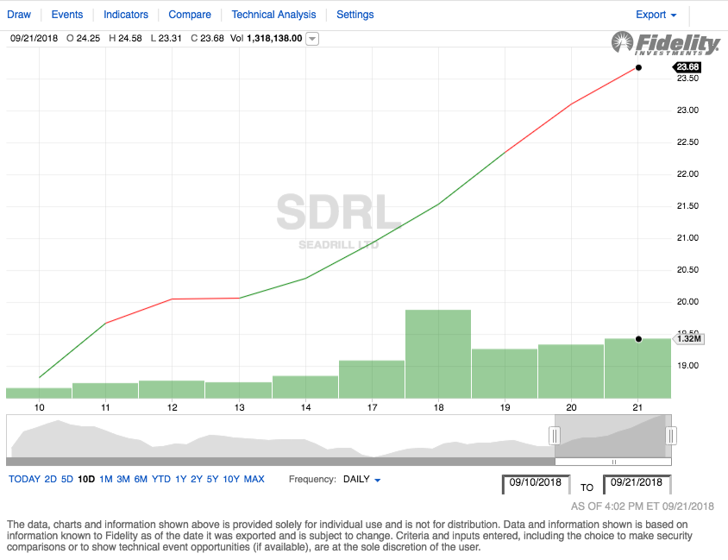Viewport: 728px width, 560px height.
Task: Expand the OHLC data dropdown arrow
Action: (312, 39)
